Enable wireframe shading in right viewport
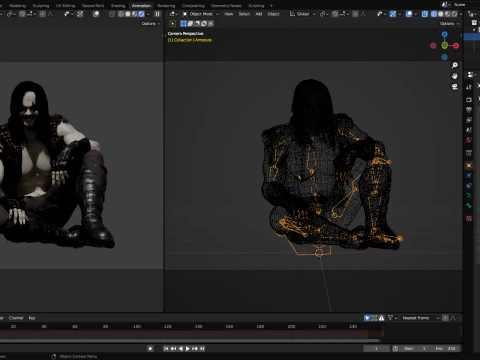 (x=434, y=14)
